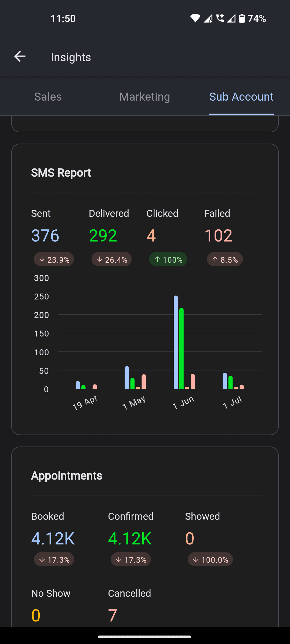Tap the back arrow icon
Viewport: 290px width, 644px height.
pyautogui.click(x=20, y=56)
